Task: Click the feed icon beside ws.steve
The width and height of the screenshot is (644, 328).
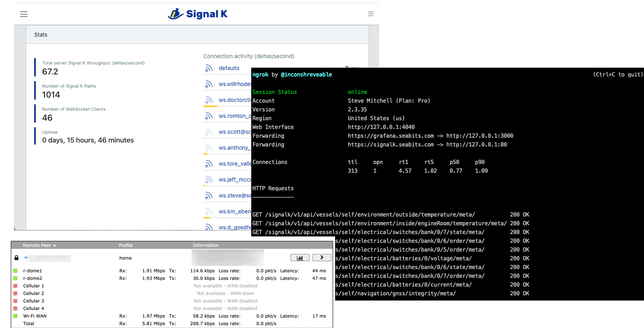Action: click(209, 196)
